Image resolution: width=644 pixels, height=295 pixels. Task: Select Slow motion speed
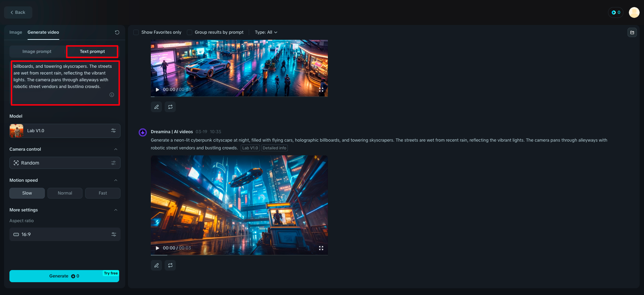pos(27,193)
